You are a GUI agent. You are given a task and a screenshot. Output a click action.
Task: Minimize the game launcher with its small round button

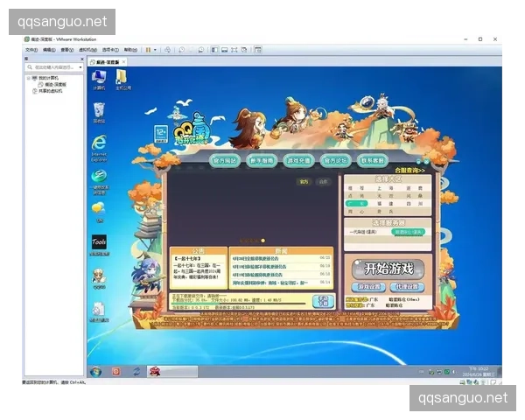[x=418, y=162]
